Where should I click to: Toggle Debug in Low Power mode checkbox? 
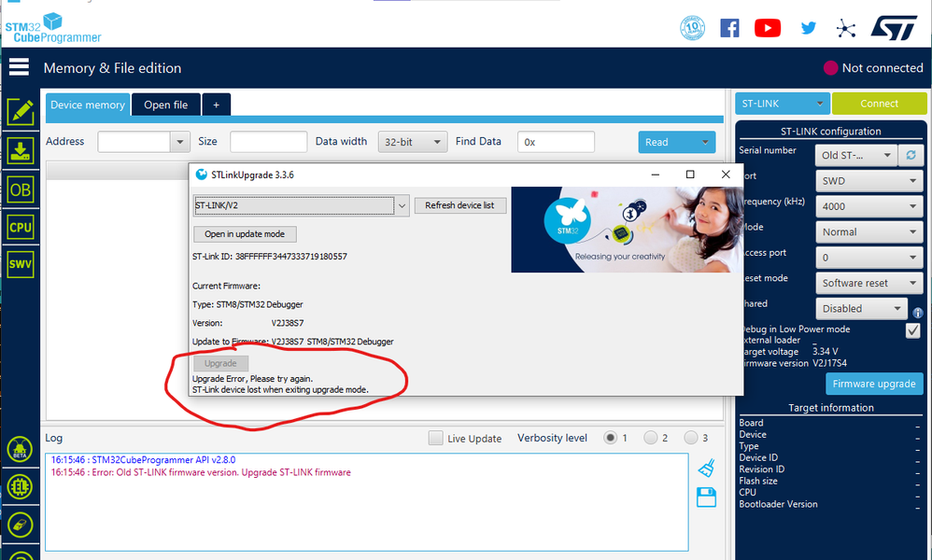(x=913, y=330)
